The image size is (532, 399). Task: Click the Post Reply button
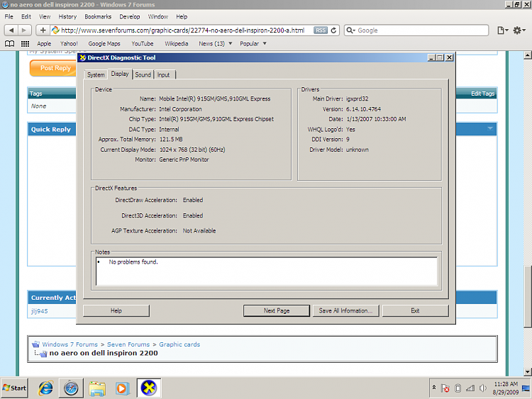click(53, 68)
